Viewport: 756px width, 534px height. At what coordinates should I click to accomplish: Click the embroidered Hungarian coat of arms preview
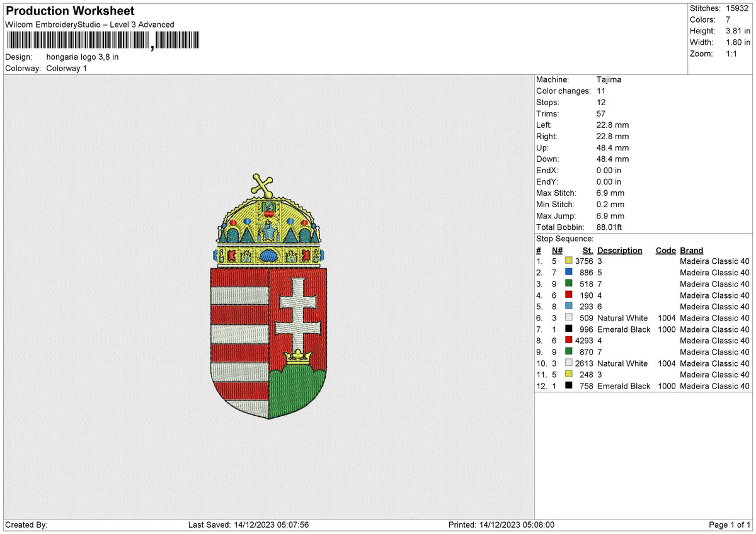(269, 296)
